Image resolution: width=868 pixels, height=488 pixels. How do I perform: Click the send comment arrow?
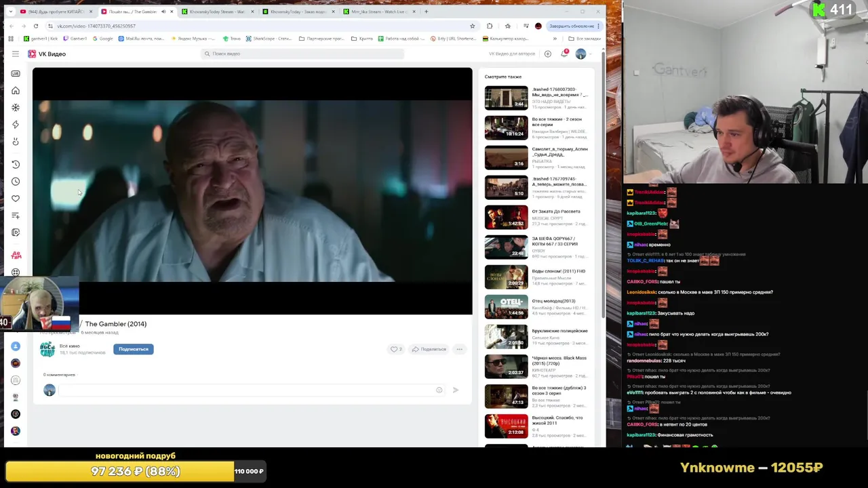tap(456, 390)
